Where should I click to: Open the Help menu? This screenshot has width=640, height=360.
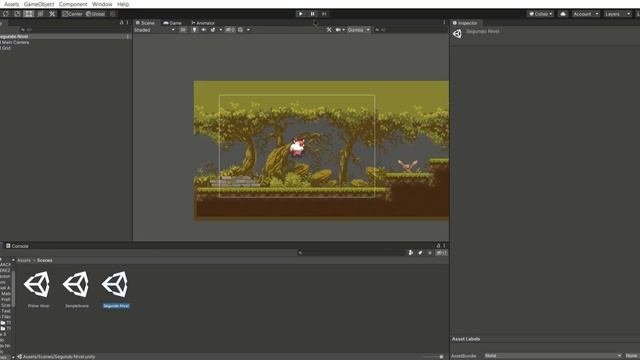[x=123, y=4]
